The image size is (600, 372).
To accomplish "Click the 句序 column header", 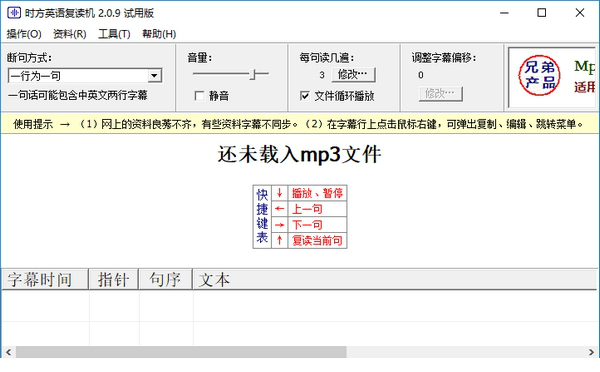I will click(165, 279).
